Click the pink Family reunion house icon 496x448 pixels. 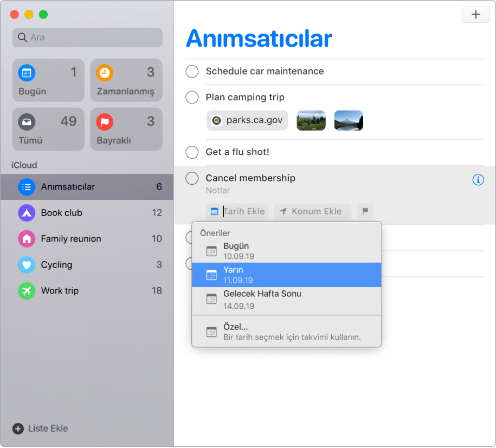click(27, 239)
